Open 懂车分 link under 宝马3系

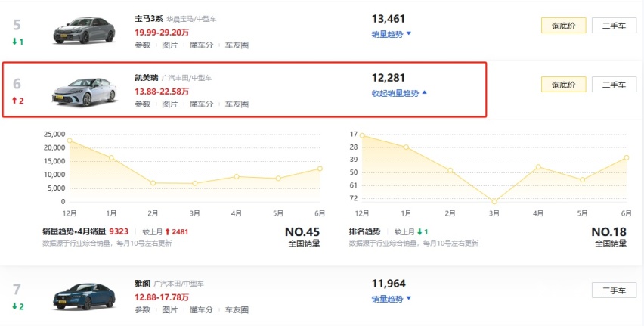pyautogui.click(x=201, y=45)
